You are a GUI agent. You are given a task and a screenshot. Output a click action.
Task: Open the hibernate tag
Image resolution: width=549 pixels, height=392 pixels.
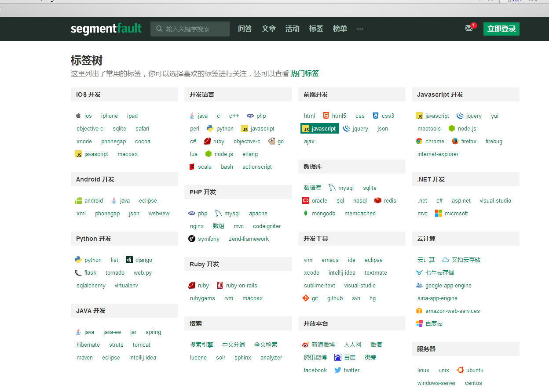[x=88, y=345]
